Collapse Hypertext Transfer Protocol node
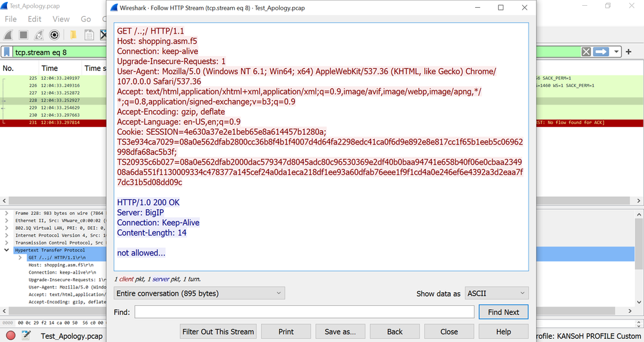644x342 pixels. [6, 250]
